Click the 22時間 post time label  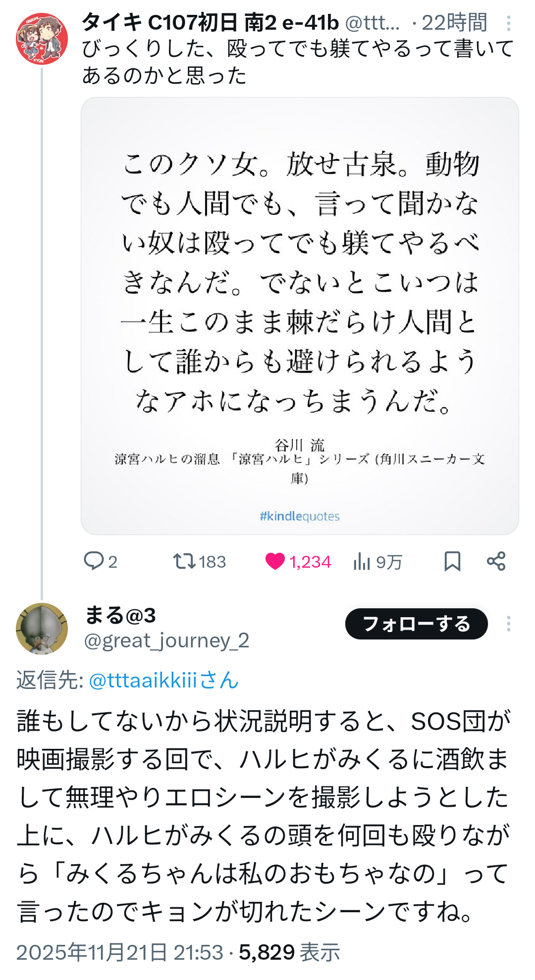pos(454,22)
